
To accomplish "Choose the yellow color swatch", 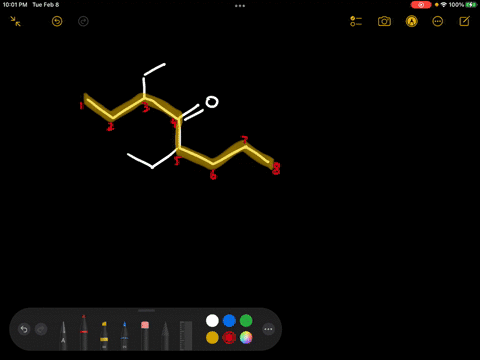I will tap(212, 338).
